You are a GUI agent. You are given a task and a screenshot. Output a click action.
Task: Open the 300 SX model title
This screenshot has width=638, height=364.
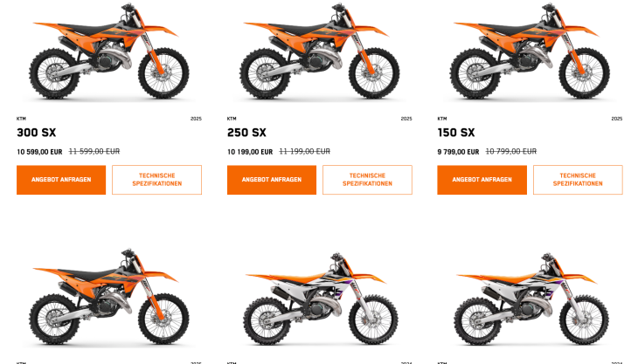click(x=36, y=133)
